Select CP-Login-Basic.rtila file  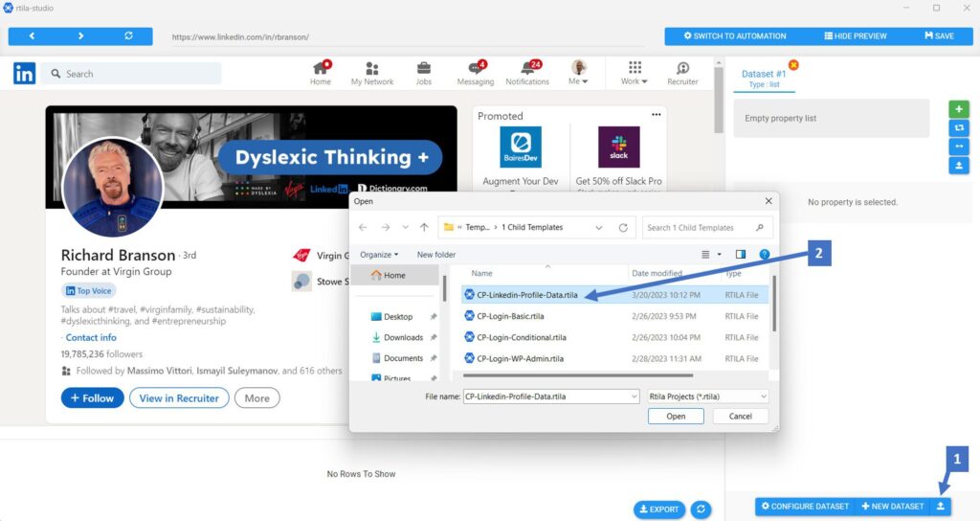point(615,316)
